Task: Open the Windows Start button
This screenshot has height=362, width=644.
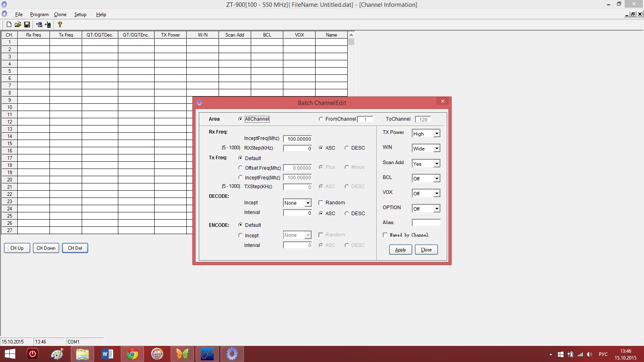Action: (10, 354)
